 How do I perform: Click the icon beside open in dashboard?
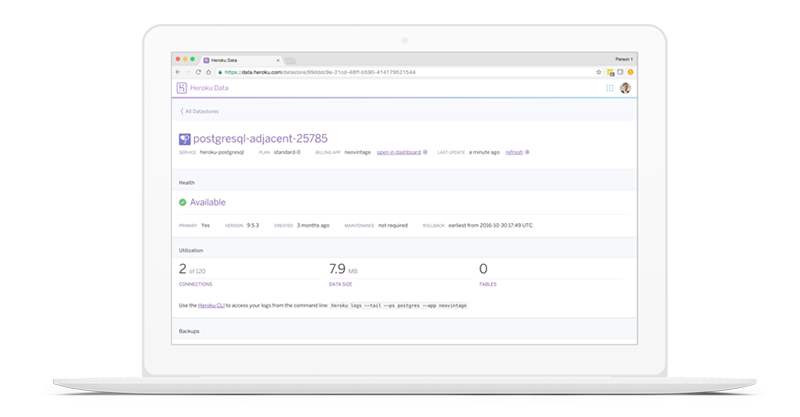click(x=425, y=152)
